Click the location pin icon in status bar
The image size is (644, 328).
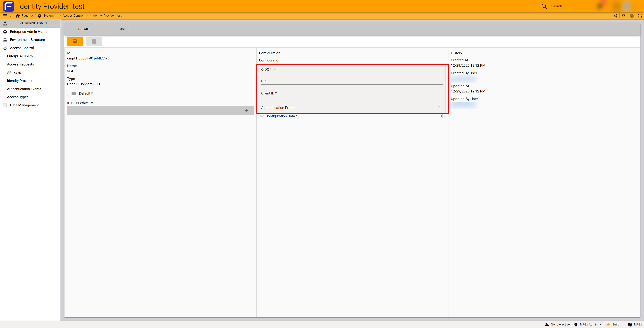[576, 324]
